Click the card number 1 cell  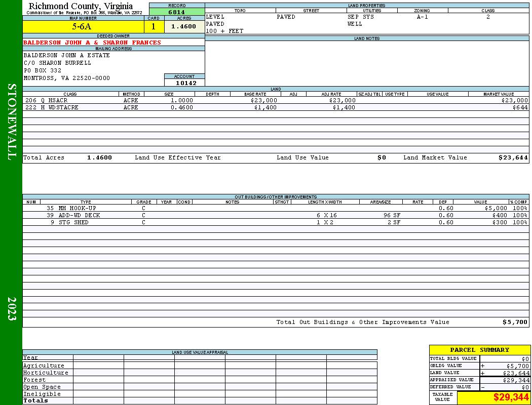[154, 26]
